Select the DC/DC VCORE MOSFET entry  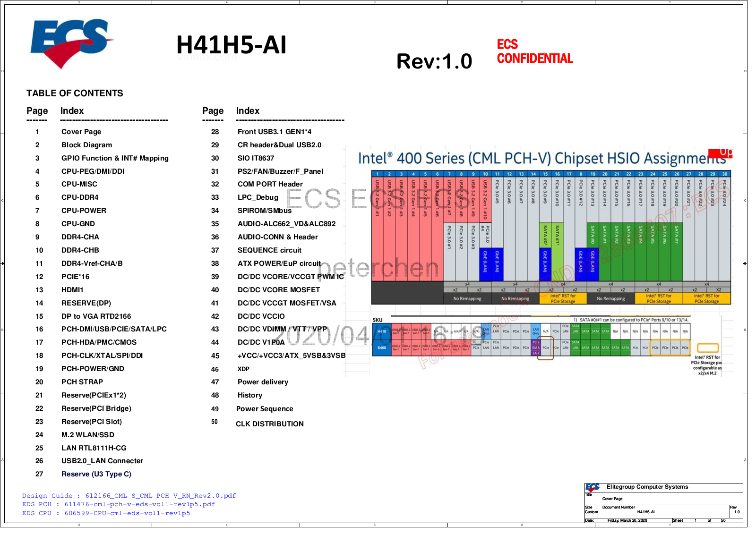click(279, 290)
